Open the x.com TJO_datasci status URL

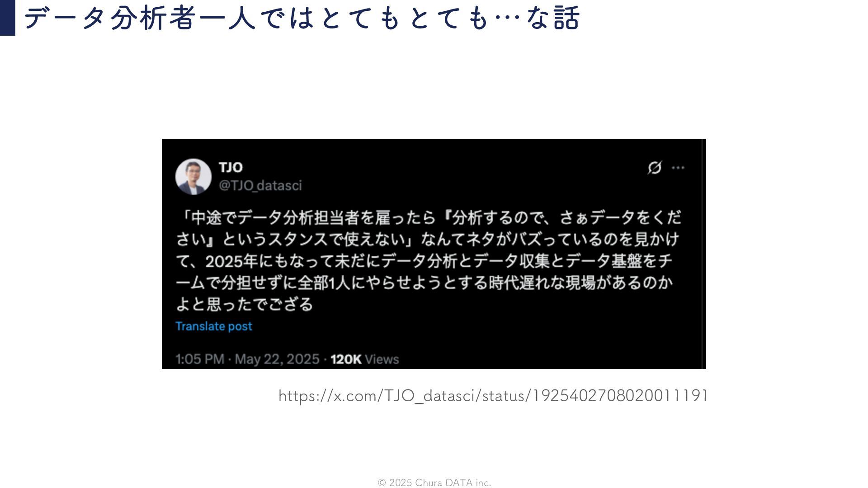(493, 396)
